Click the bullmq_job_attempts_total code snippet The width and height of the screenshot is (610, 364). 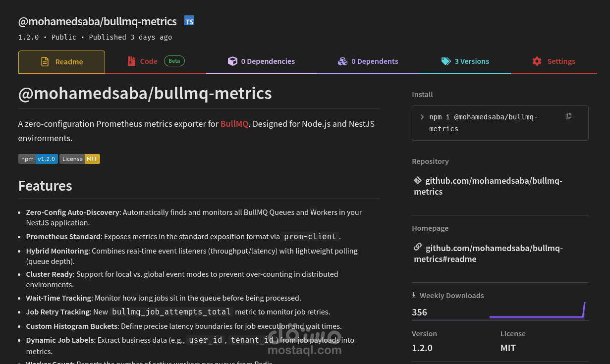coord(171,312)
